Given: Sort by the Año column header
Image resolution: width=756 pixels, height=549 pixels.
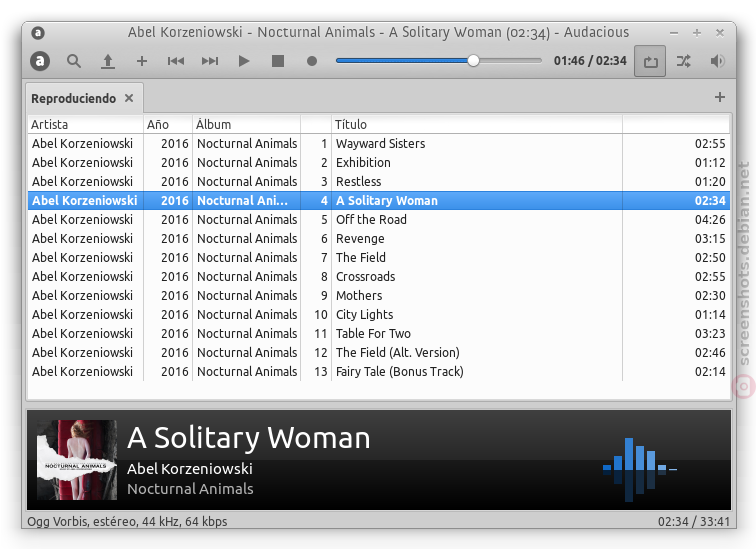Looking at the screenshot, I should pos(168,124).
